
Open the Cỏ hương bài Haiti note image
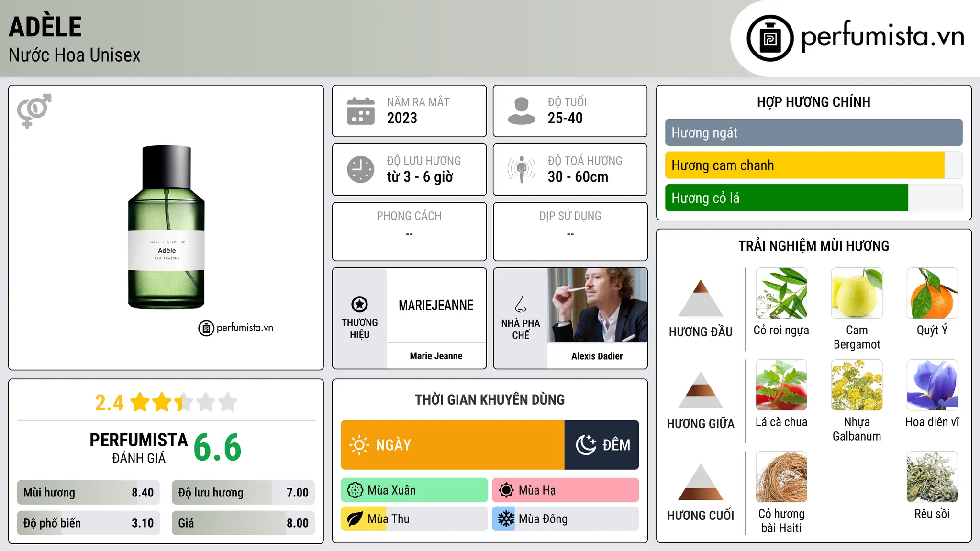click(x=781, y=477)
